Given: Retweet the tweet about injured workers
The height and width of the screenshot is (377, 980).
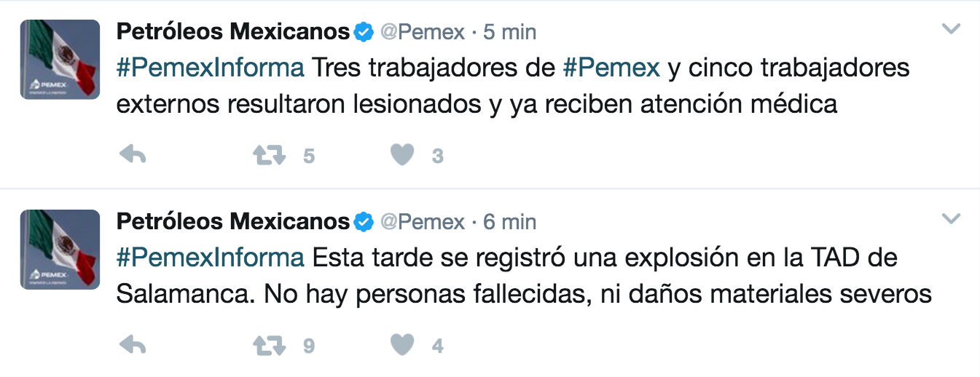Looking at the screenshot, I should [269, 155].
